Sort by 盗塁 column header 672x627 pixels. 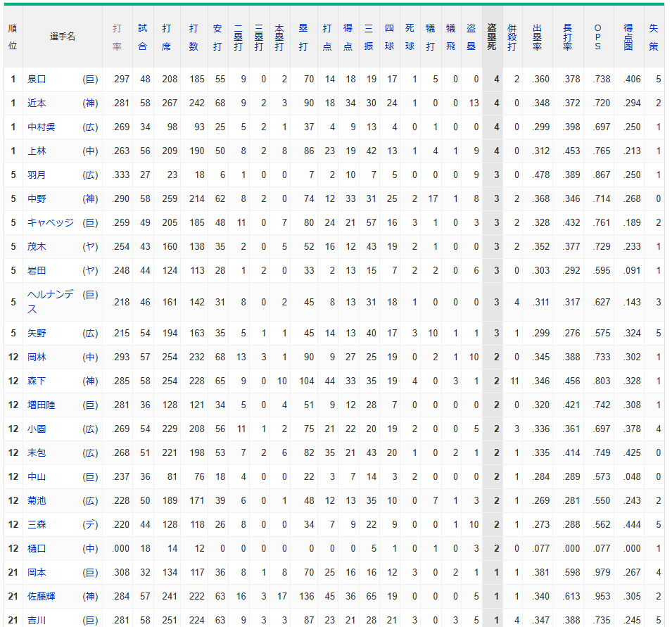471,37
